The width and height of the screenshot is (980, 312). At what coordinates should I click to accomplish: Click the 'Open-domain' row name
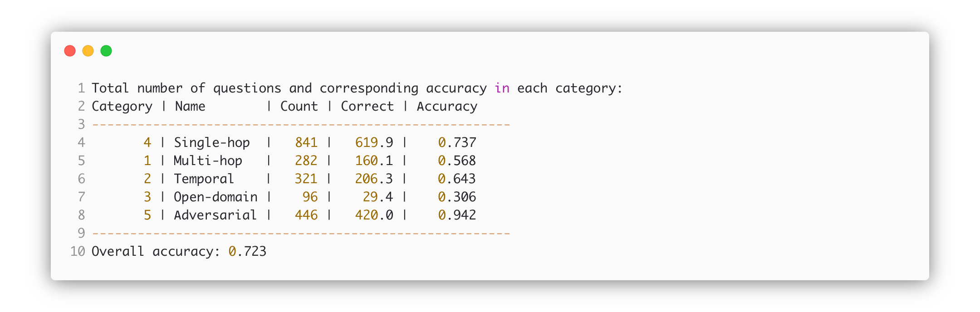pyautogui.click(x=216, y=197)
